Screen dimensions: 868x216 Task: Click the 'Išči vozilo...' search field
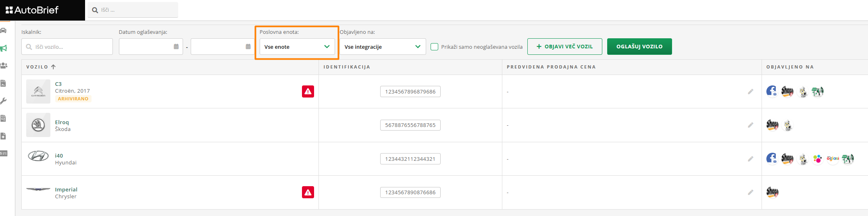coord(67,47)
